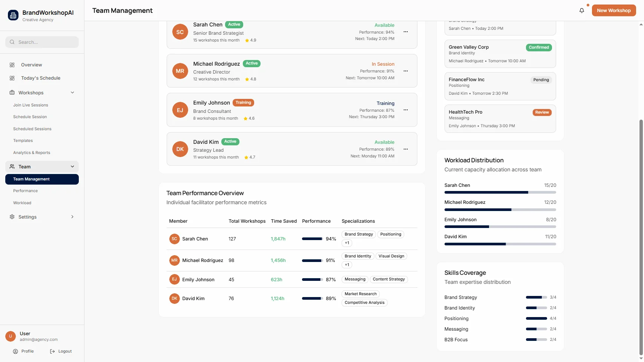This screenshot has height=362, width=644.
Task: Open the three-dot menu on Michael Rodriguez's card
Action: (x=405, y=71)
